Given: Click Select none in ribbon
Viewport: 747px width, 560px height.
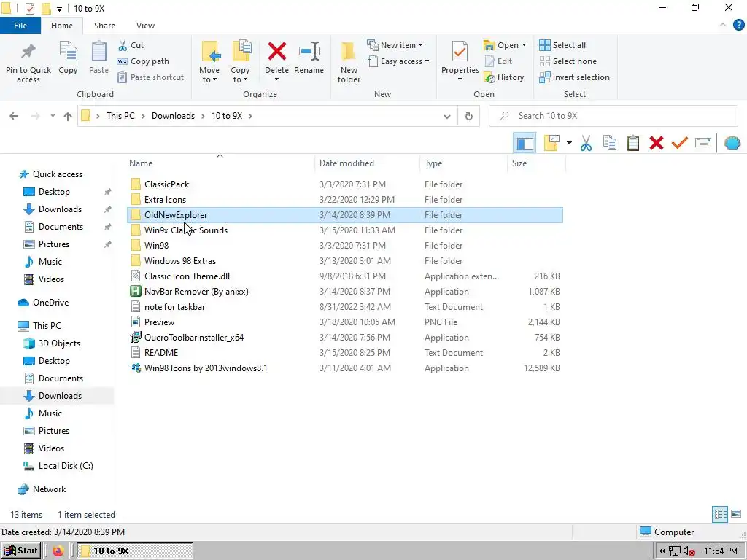Looking at the screenshot, I should click(568, 61).
